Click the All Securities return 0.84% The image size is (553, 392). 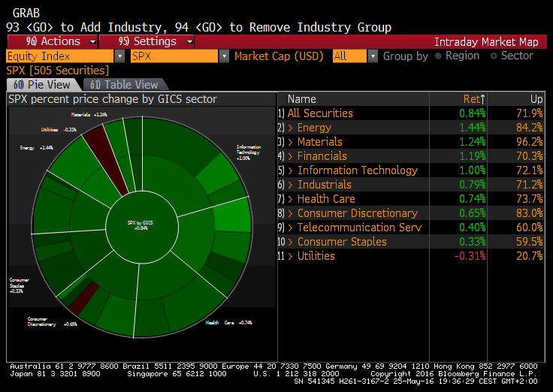(473, 113)
